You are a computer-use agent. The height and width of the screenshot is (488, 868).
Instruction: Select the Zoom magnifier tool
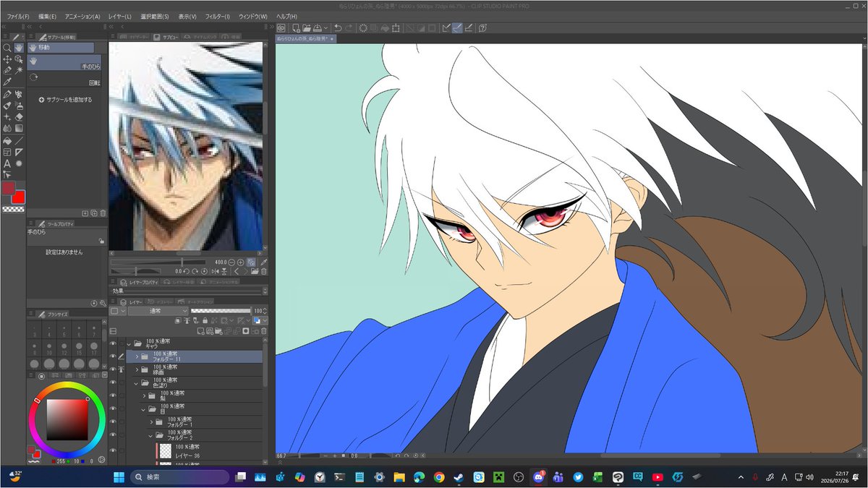click(x=7, y=48)
